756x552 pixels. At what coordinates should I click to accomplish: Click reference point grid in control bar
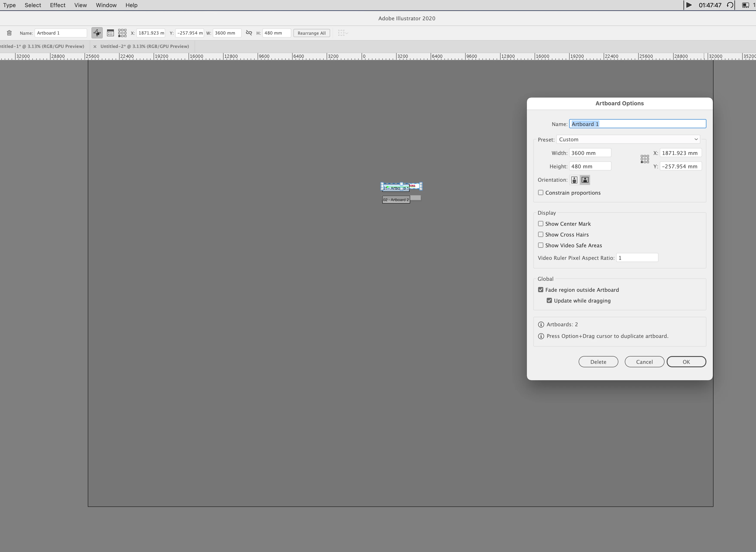(122, 33)
